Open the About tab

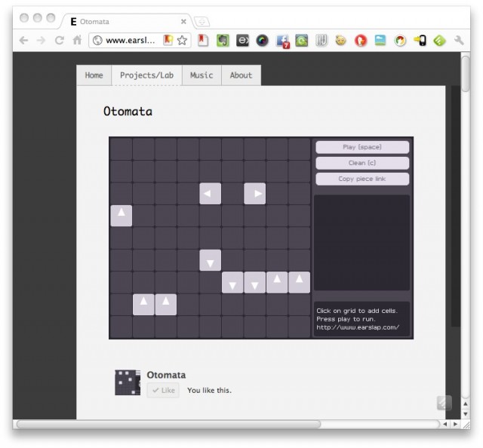point(241,75)
